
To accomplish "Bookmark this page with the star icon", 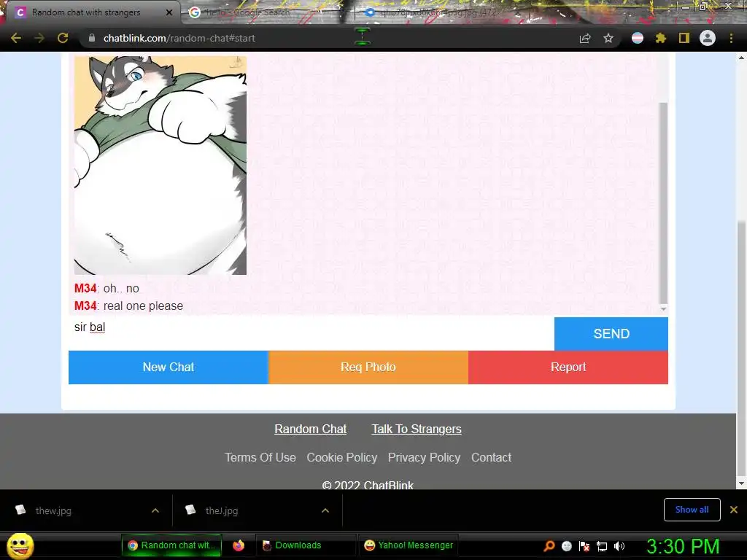I will [608, 38].
